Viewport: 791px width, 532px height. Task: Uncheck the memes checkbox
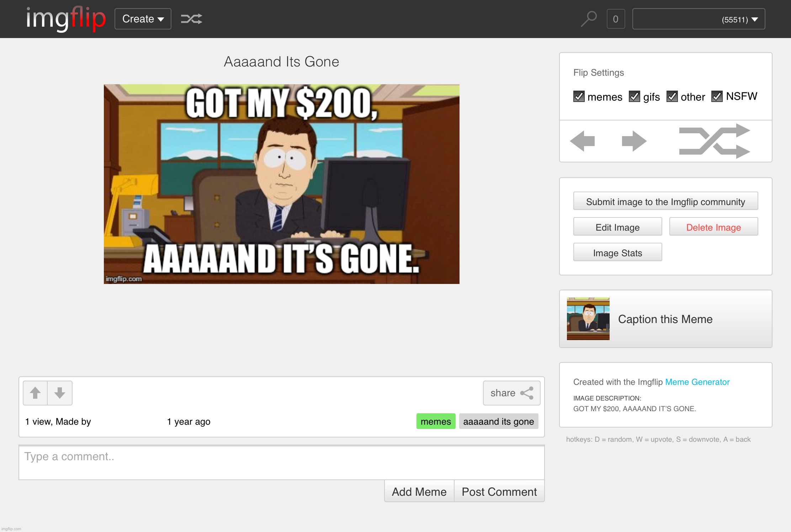click(x=579, y=96)
